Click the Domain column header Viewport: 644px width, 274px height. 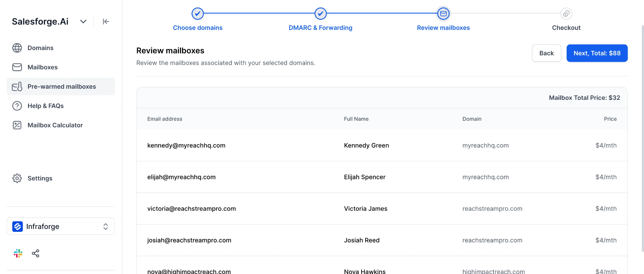coord(472,119)
